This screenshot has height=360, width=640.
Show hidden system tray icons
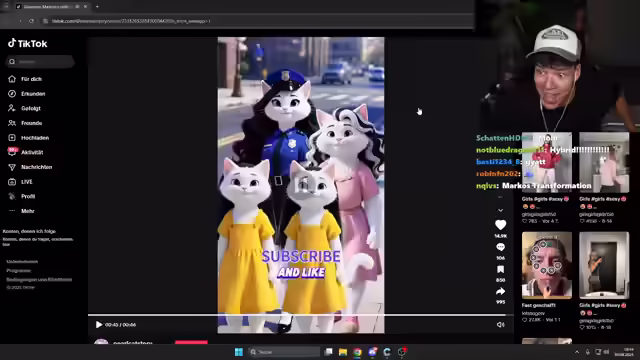pos(577,352)
